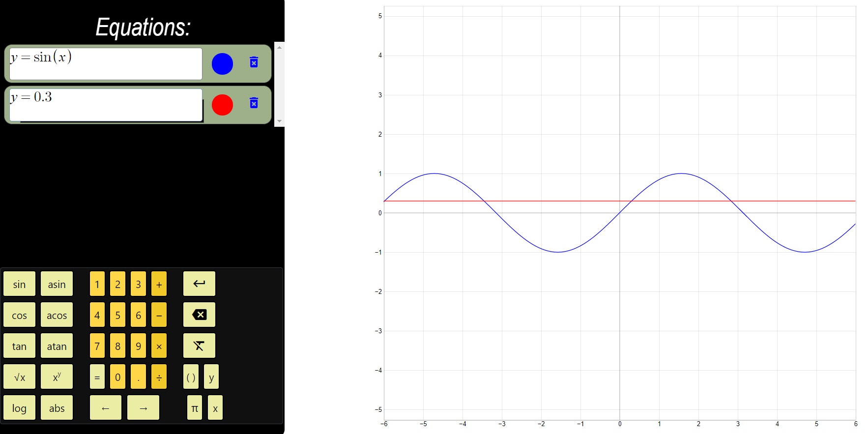868x434 pixels.
Task: Click into the y = 0.3 equation field
Action: [x=106, y=105]
